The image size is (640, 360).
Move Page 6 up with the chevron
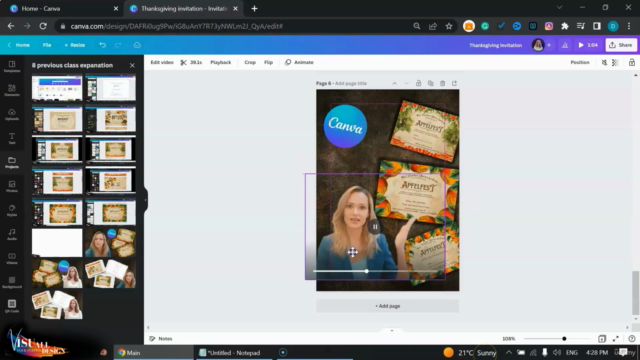coord(394,83)
